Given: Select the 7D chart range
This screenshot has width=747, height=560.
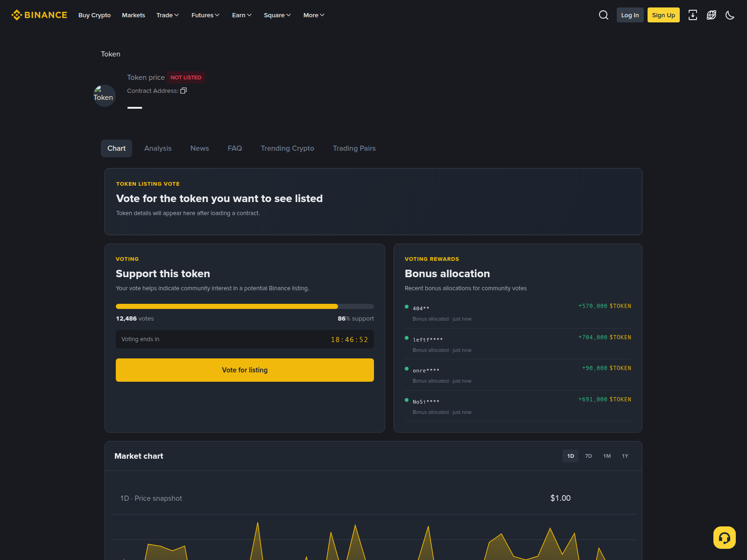Looking at the screenshot, I should coord(588,456).
